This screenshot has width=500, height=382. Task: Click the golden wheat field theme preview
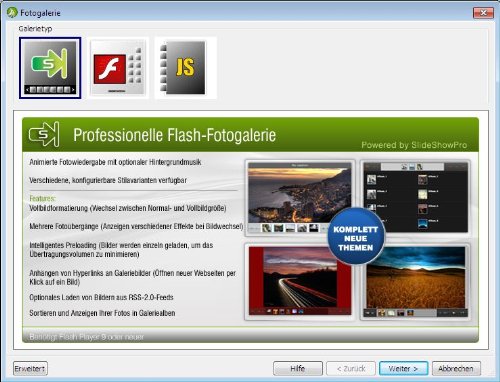(x=416, y=282)
